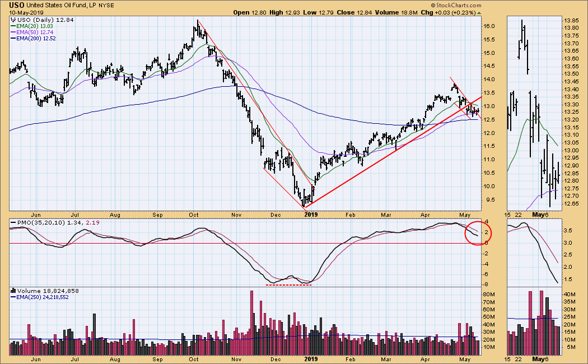Click the Dec label under the price chart
588x364 pixels.
[x=276, y=215]
